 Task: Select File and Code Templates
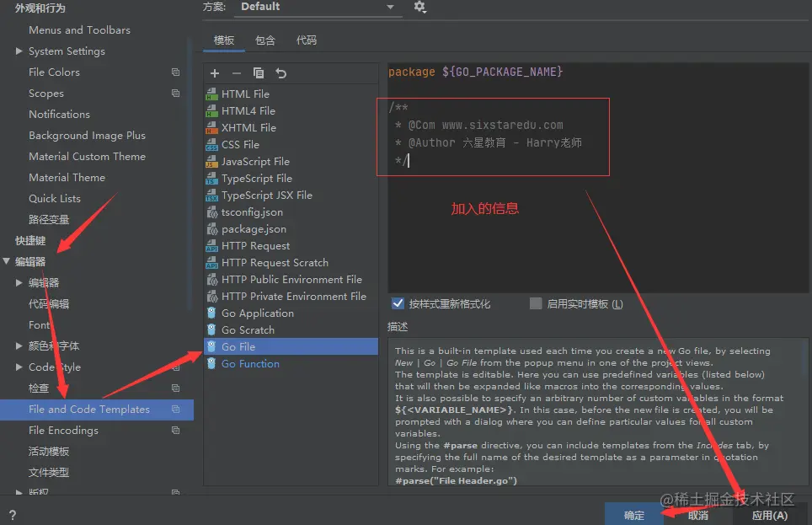tap(97, 410)
